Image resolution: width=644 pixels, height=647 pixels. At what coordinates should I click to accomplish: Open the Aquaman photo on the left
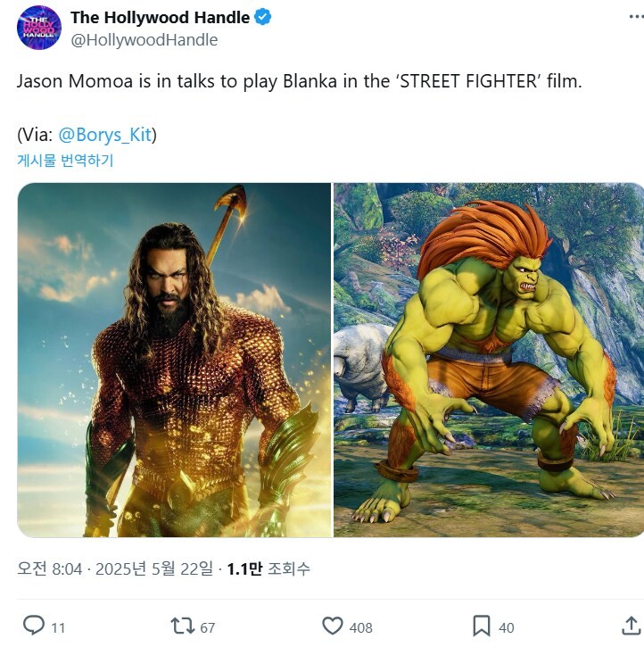pyautogui.click(x=175, y=360)
